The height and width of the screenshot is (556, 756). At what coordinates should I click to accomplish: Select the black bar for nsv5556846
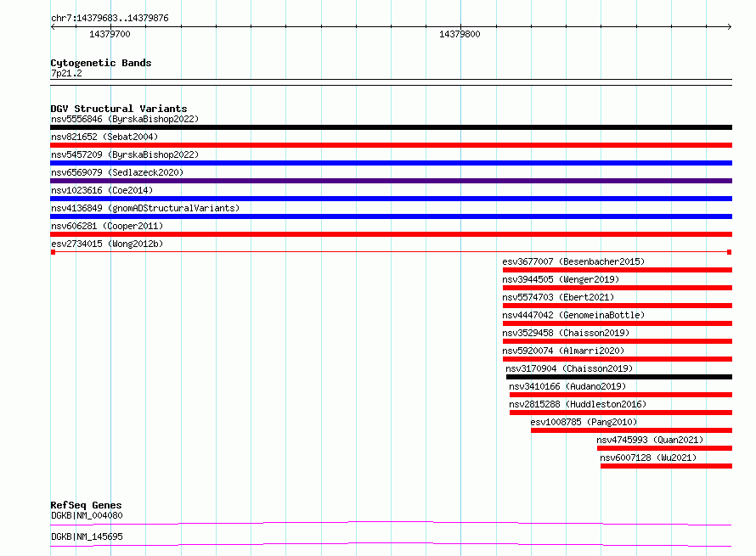391,127
